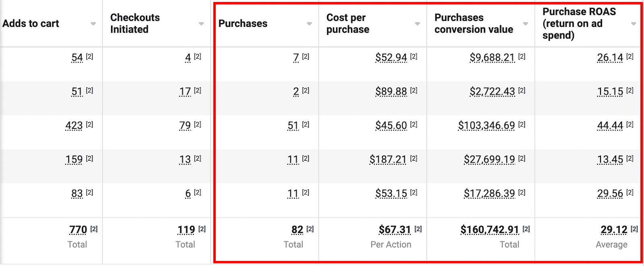644x266 pixels.
Task: Select the 2 purchases value
Action: click(296, 92)
